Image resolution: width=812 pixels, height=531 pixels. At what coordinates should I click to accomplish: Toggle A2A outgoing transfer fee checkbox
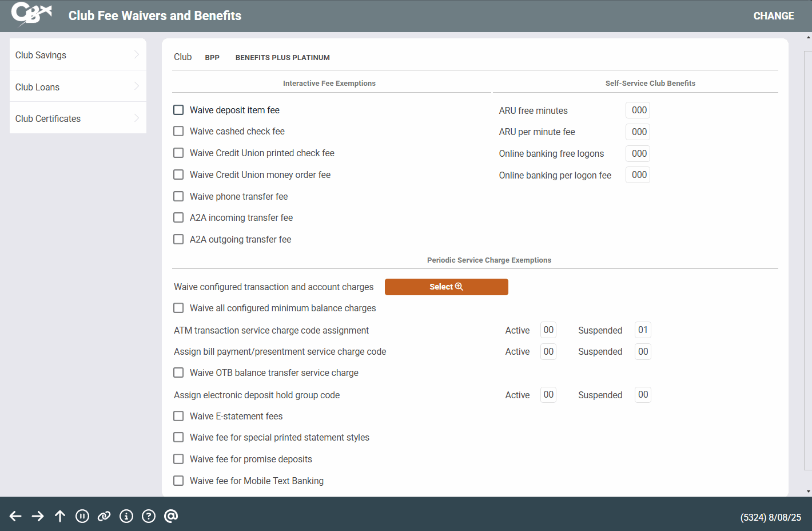[x=178, y=239]
